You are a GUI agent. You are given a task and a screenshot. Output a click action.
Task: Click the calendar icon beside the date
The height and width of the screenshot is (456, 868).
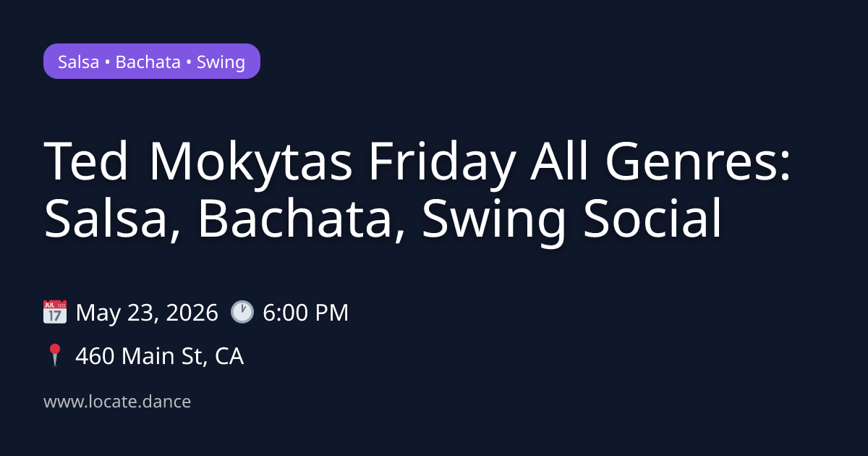(x=55, y=313)
